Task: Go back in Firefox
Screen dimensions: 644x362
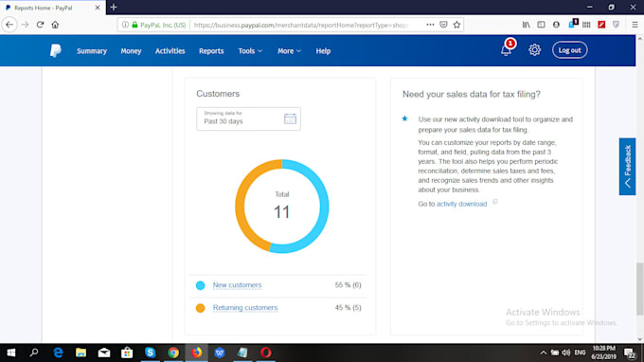Action: click(9, 25)
